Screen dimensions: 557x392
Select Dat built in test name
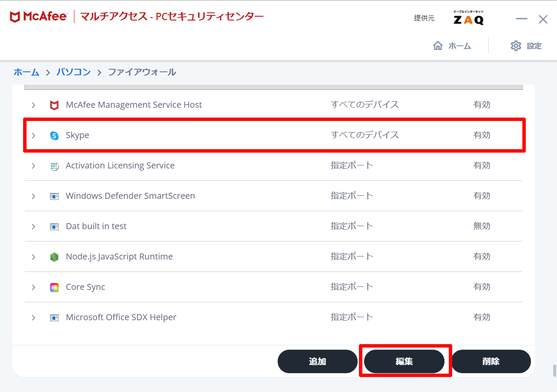pyautogui.click(x=96, y=226)
